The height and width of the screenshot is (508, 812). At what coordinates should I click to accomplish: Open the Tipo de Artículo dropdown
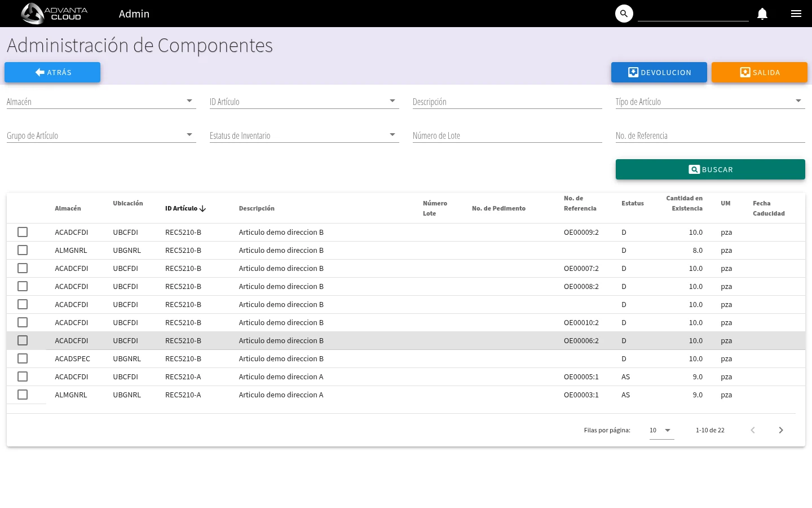tap(710, 102)
